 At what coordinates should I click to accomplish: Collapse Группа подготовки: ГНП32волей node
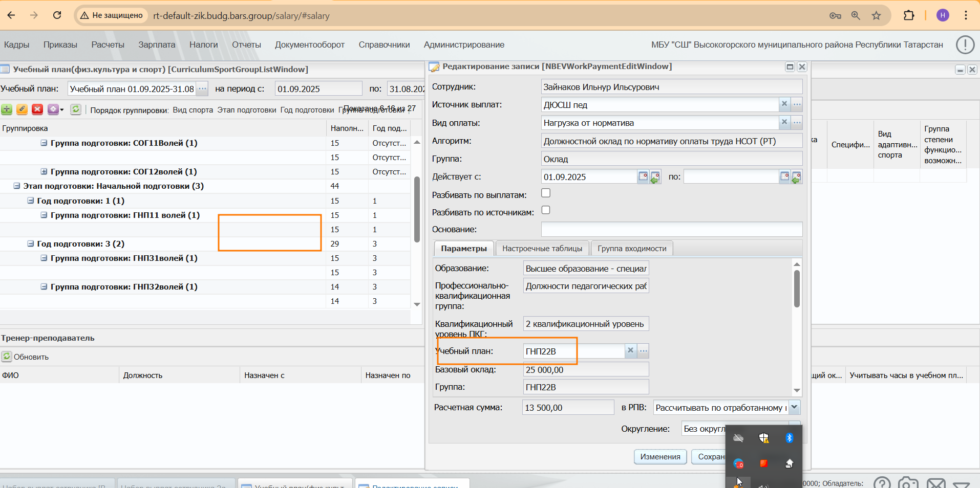pyautogui.click(x=44, y=286)
